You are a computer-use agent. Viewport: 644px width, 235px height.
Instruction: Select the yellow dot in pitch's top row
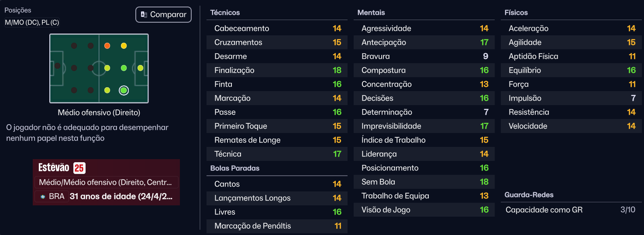(124, 46)
